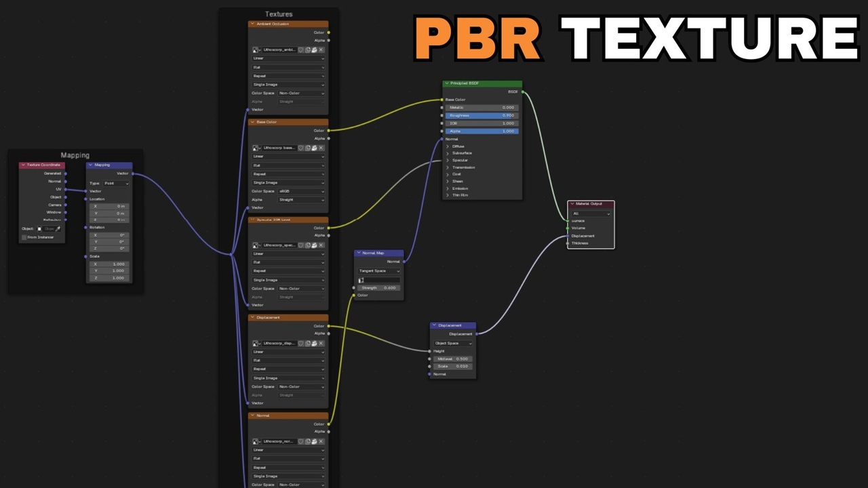Screen dimensions: 868x488
Task: Expand the Sheen panel
Action: click(448, 181)
